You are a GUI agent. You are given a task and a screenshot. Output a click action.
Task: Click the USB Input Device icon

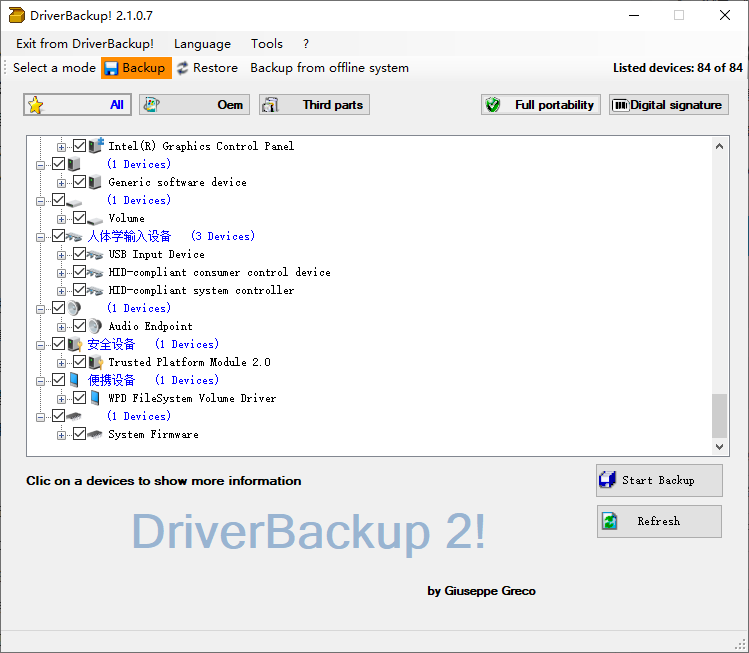coord(95,255)
